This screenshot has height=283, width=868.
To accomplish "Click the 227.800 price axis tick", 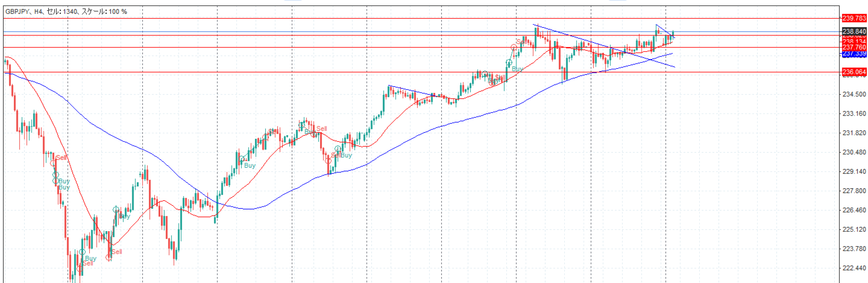I will click(x=854, y=191).
